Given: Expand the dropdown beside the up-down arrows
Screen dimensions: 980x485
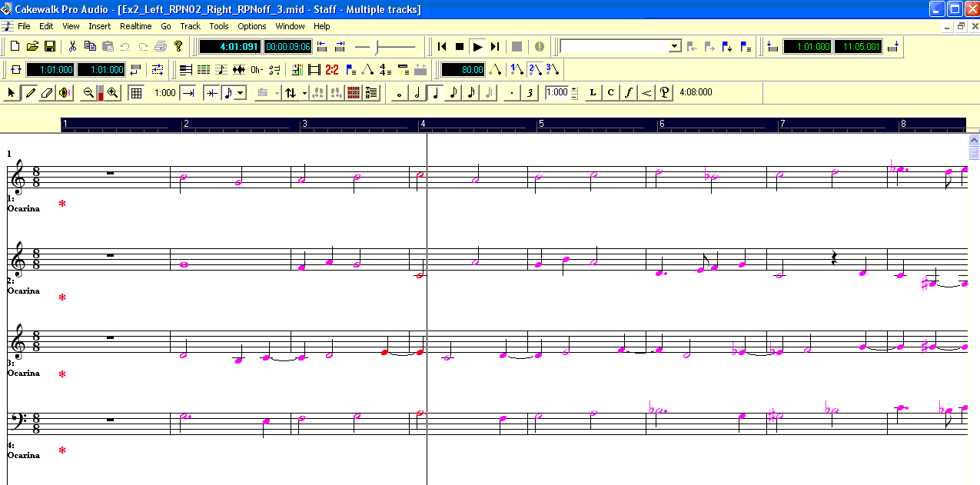Looking at the screenshot, I should pos(304,93).
